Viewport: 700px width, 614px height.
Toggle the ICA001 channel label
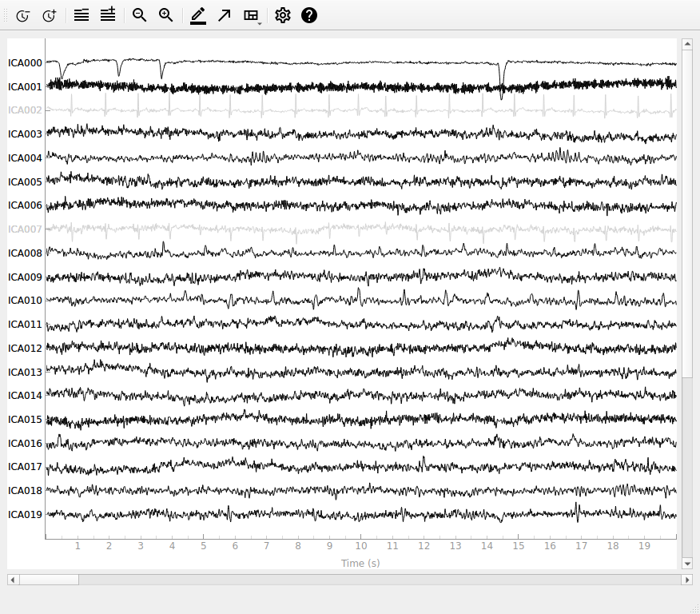(25, 86)
